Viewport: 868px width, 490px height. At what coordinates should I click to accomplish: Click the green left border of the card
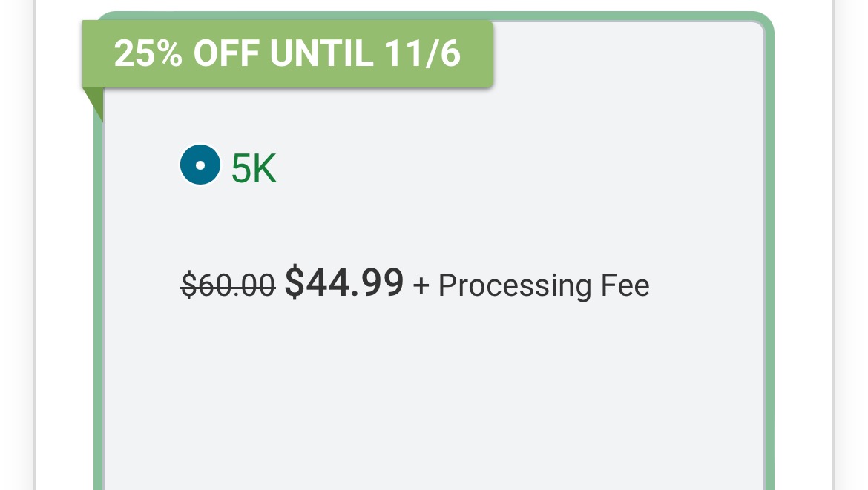point(99,297)
